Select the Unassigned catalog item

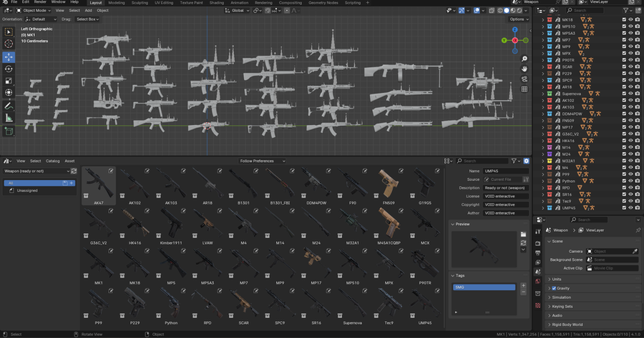27,191
